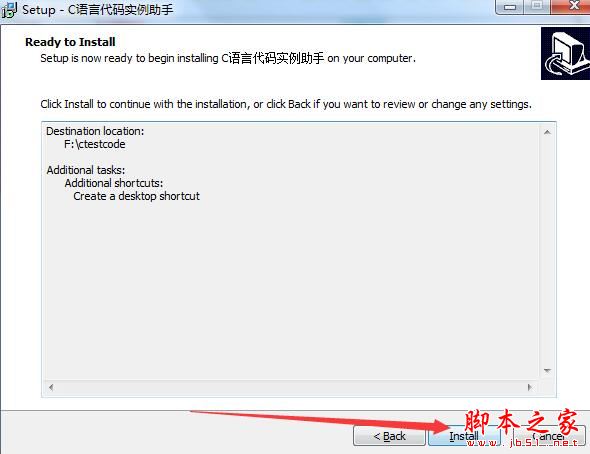Close the Setup window
Viewport: 590px width, 454px height.
click(x=571, y=6)
